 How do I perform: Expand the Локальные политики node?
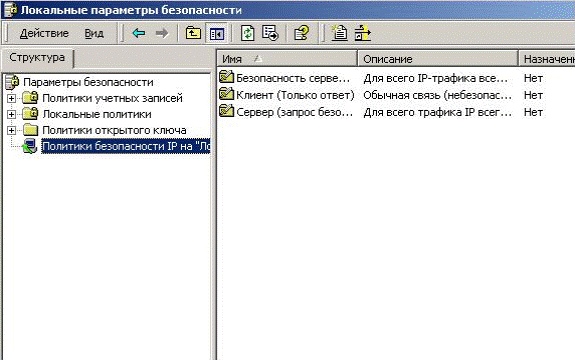(11, 114)
